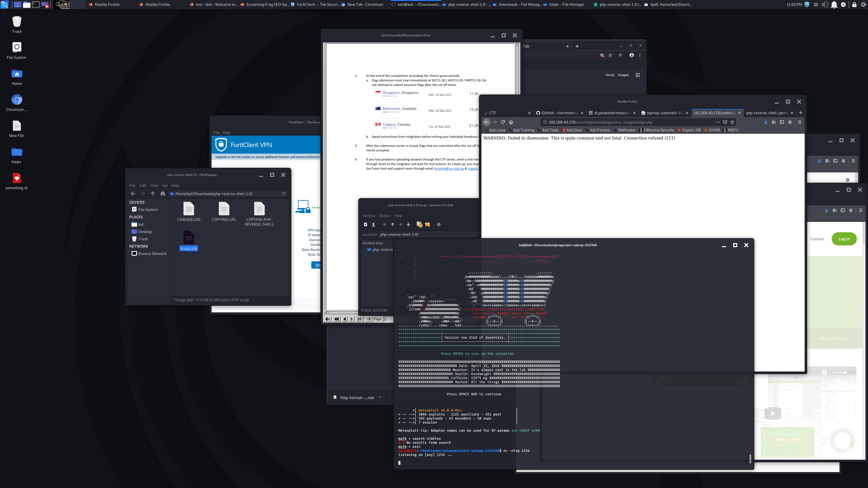Open Firefox downloads arrow icon
This screenshot has height=488, width=868.
(765, 122)
